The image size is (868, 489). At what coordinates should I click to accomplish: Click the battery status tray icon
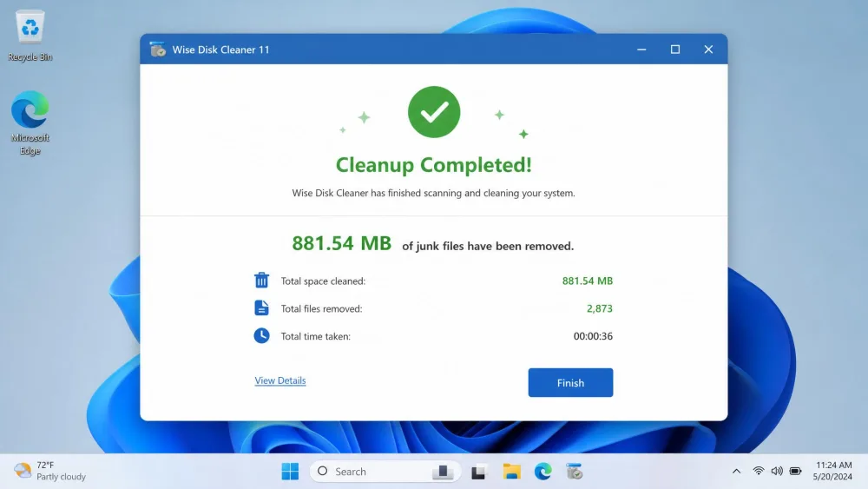coord(795,472)
